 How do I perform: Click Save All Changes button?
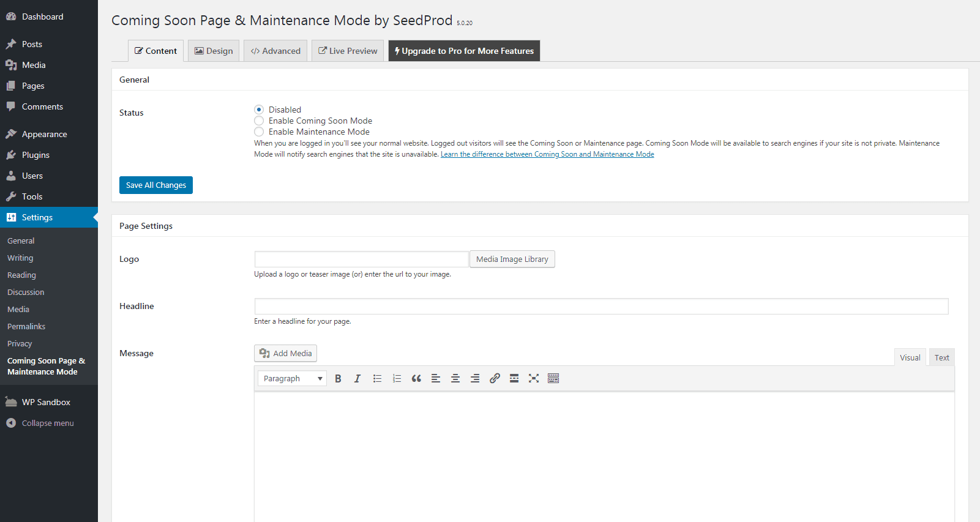(x=156, y=185)
